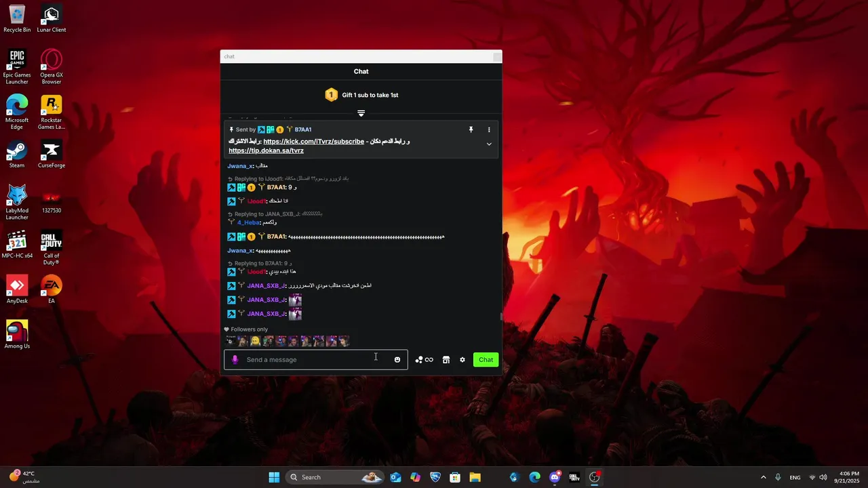Open the Windows Start menu

click(x=274, y=477)
